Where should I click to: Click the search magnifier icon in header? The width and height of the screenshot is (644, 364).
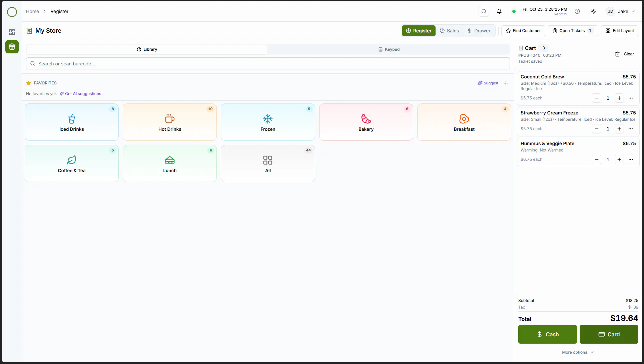click(x=484, y=11)
